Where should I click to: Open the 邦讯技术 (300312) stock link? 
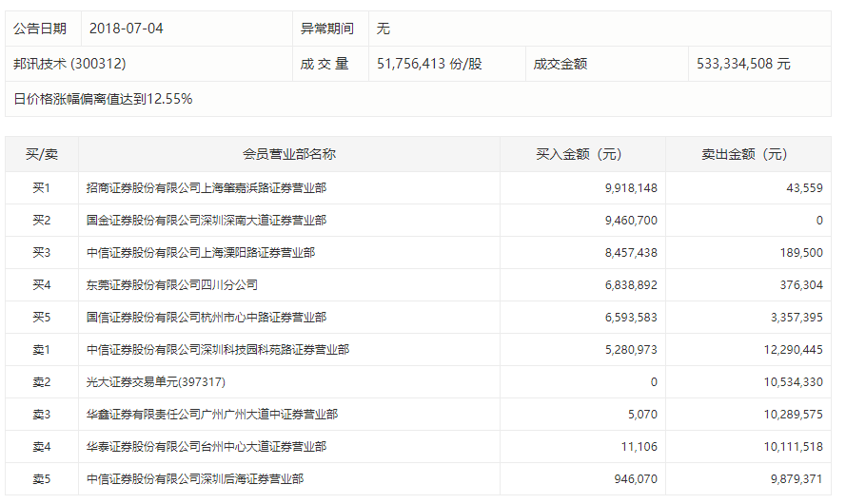pyautogui.click(x=69, y=64)
